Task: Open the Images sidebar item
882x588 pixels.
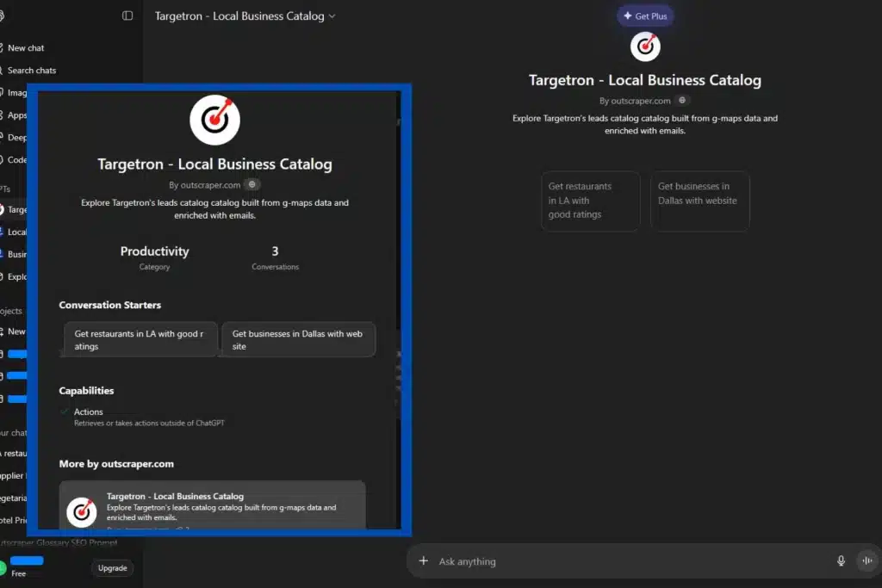Action: point(14,93)
